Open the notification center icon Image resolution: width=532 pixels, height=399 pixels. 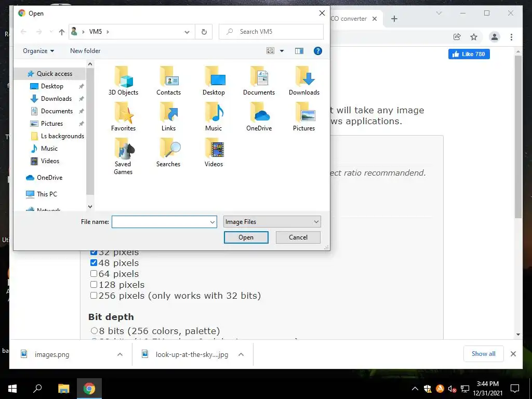(515, 389)
